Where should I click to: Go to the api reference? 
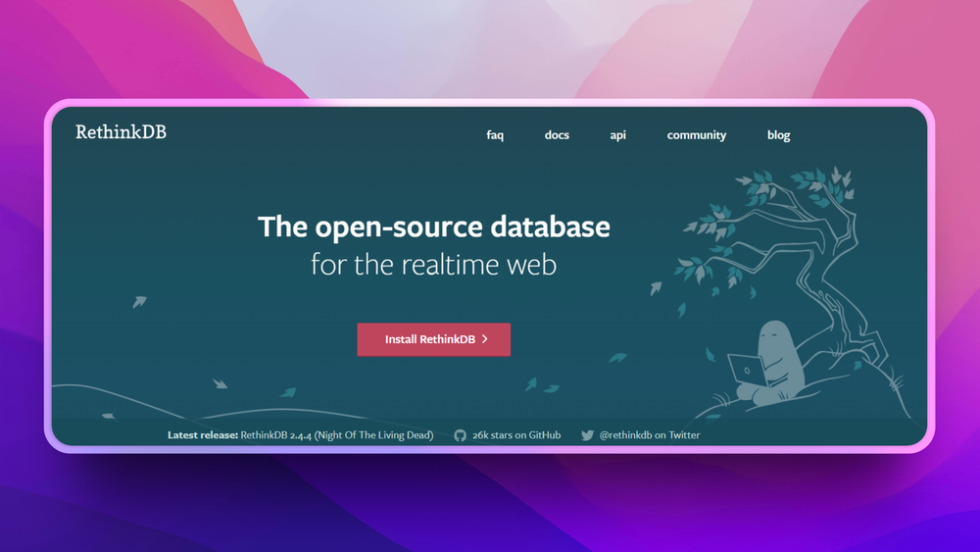click(618, 135)
